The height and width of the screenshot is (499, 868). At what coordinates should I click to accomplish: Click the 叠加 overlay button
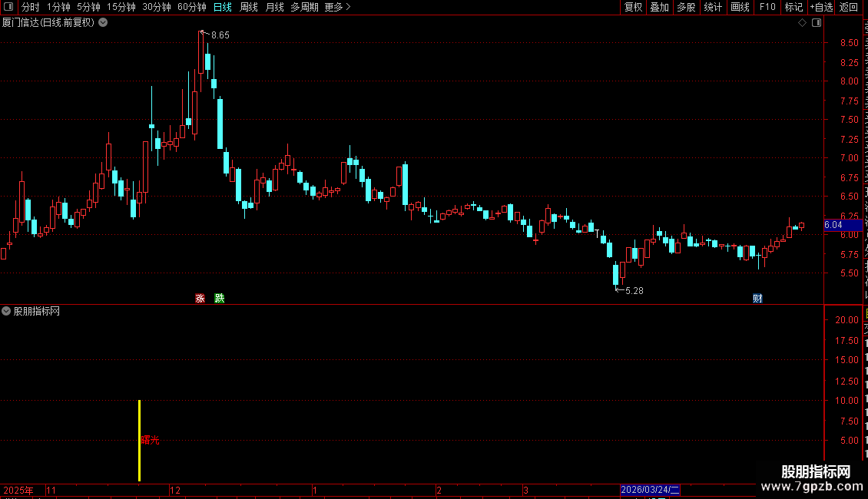(659, 7)
